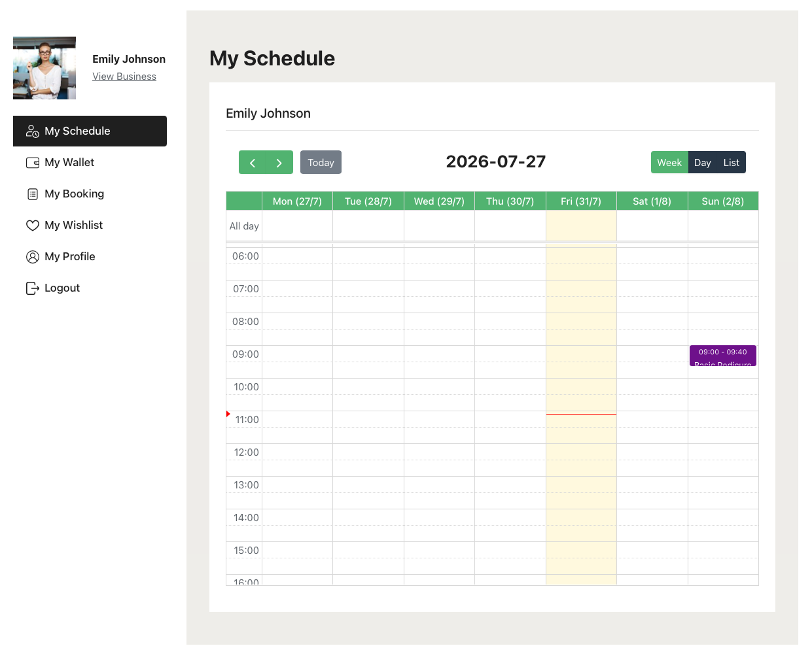The width and height of the screenshot is (812, 663).
Task: Select the Fri (31/7) column header
Action: [581, 201]
